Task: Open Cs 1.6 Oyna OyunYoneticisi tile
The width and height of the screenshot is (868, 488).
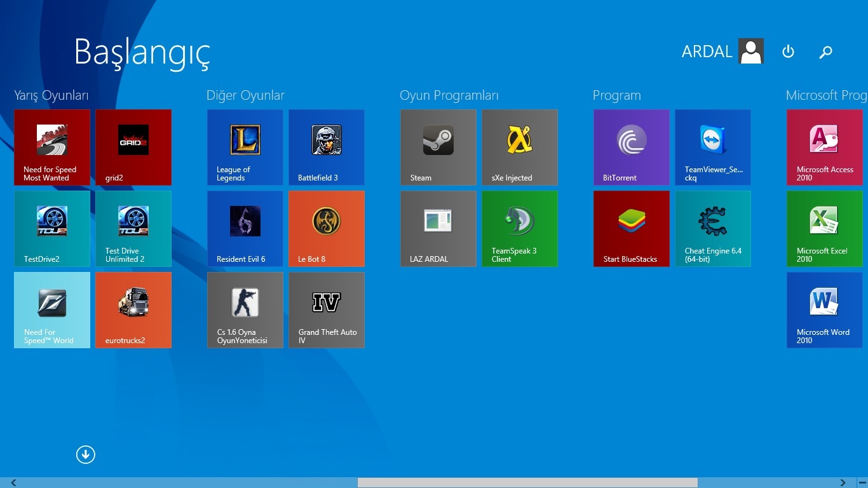Action: pos(245,310)
